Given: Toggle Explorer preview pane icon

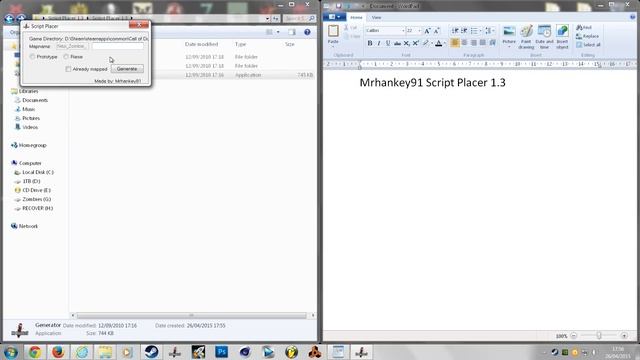Looking at the screenshot, I should [x=291, y=32].
